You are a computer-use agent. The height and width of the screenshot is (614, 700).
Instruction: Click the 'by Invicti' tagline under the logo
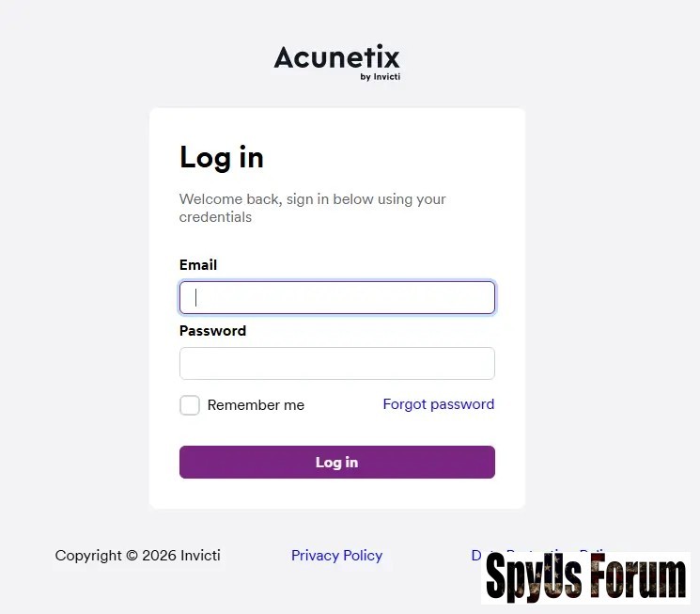(x=380, y=77)
